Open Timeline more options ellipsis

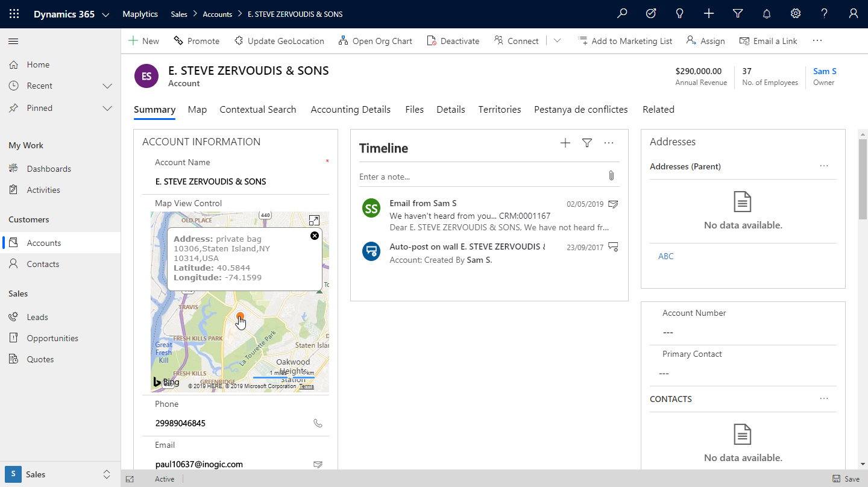coord(609,143)
